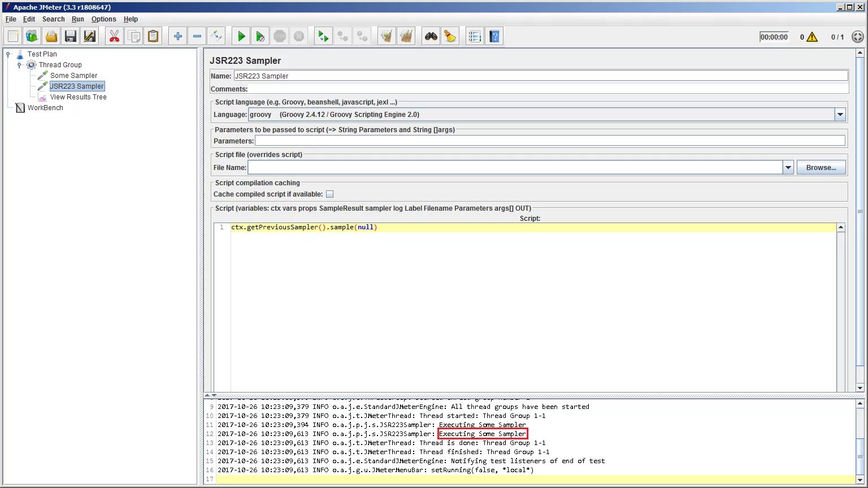Click the thread status icon beside 0 / 1
This screenshot has width=868, height=488.
point(858,37)
